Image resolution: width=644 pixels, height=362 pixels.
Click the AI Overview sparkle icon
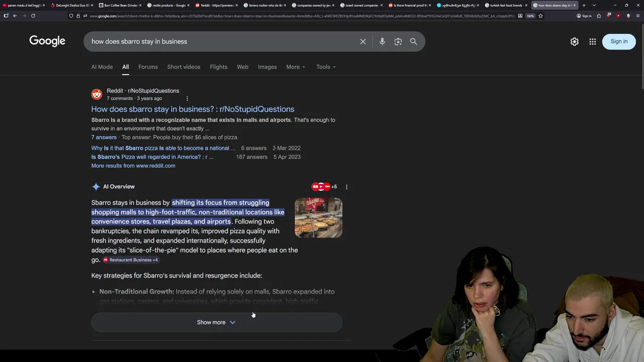coord(96,187)
